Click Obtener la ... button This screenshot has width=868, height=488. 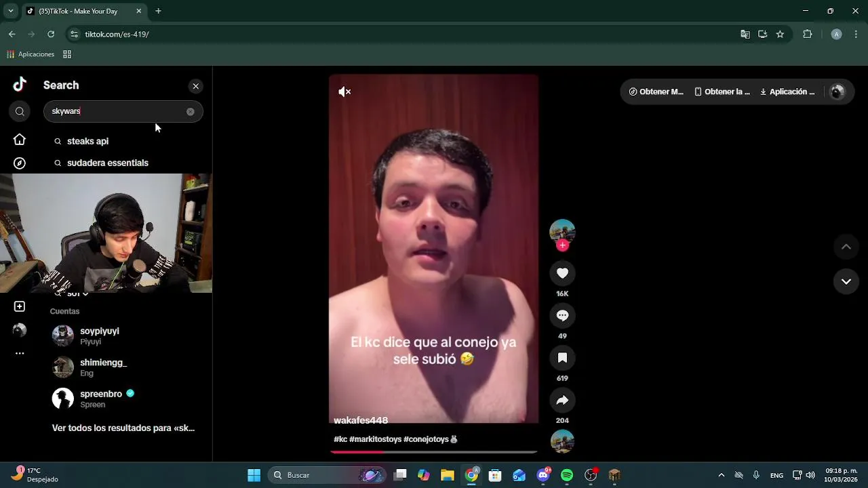722,91
